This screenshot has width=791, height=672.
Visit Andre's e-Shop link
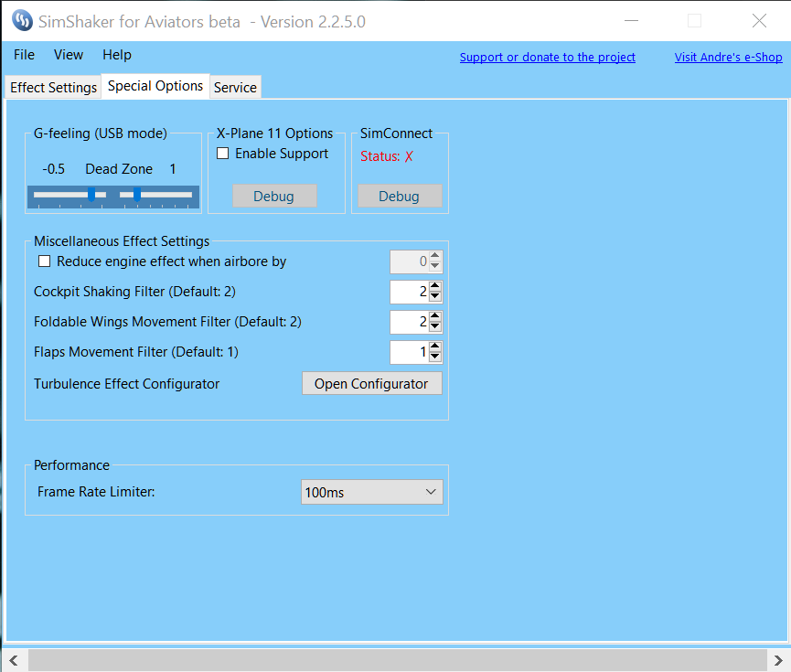729,57
